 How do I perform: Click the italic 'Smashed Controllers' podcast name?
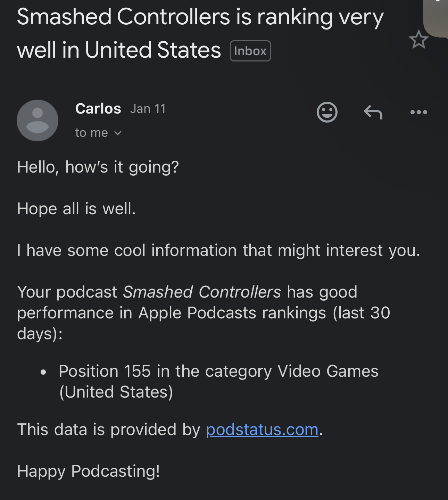pyautogui.click(x=202, y=292)
